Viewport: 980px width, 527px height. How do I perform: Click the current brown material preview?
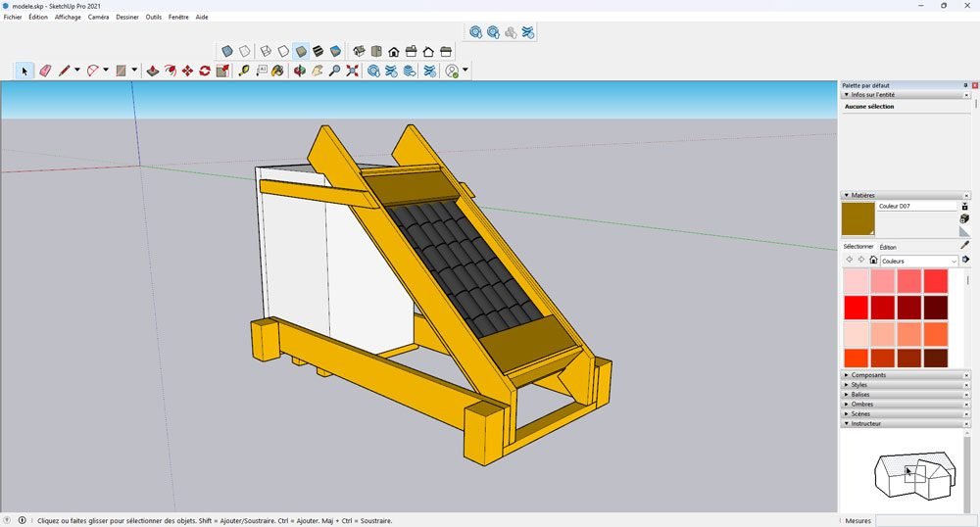(858, 218)
